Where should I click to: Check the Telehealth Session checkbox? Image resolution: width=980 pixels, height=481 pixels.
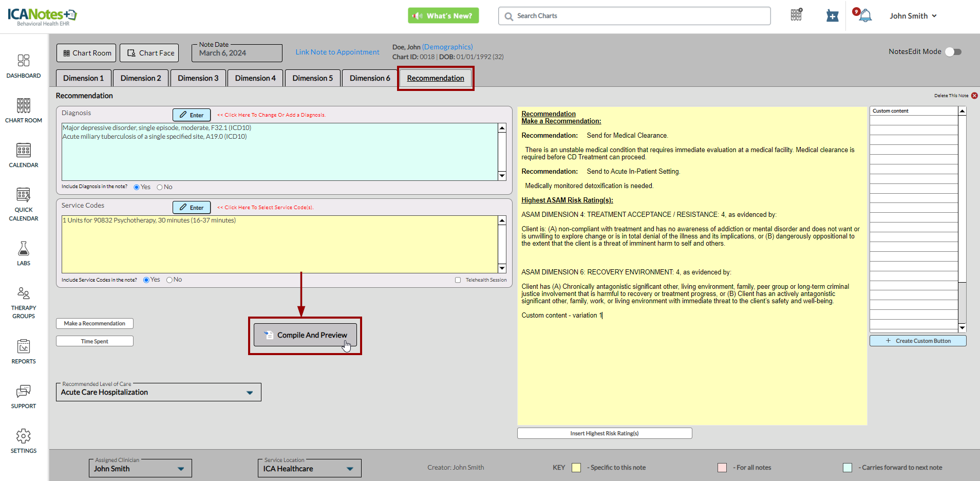tap(458, 280)
